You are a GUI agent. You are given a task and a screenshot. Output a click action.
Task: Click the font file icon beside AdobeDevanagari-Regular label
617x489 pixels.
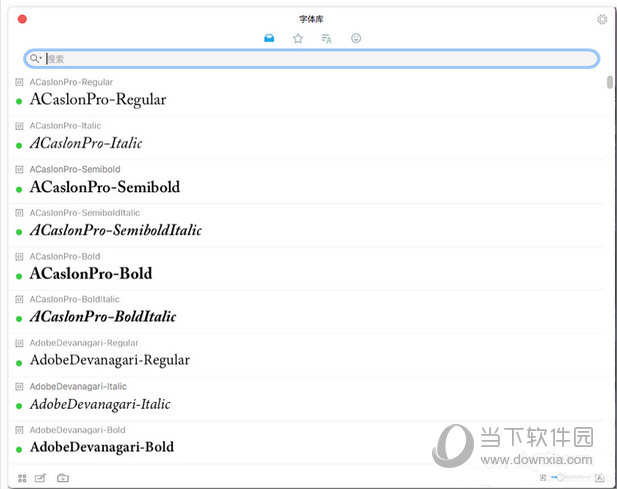click(19, 343)
